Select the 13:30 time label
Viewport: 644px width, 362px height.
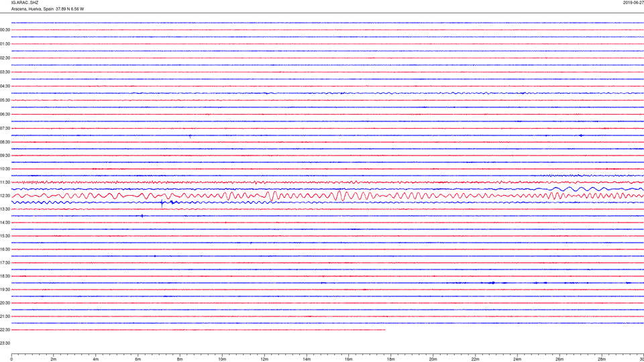point(5,209)
